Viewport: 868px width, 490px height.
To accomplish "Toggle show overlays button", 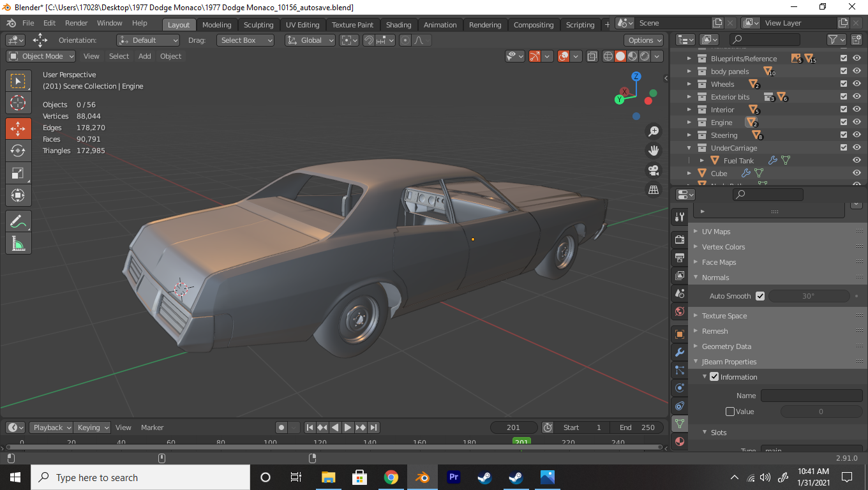I will click(x=564, y=56).
